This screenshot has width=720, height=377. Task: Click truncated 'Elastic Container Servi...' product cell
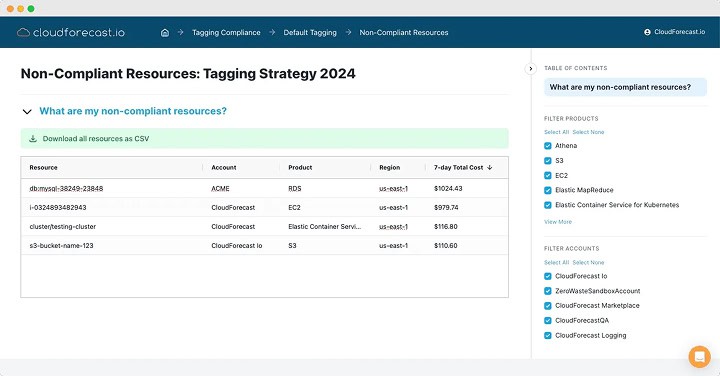pos(325,227)
